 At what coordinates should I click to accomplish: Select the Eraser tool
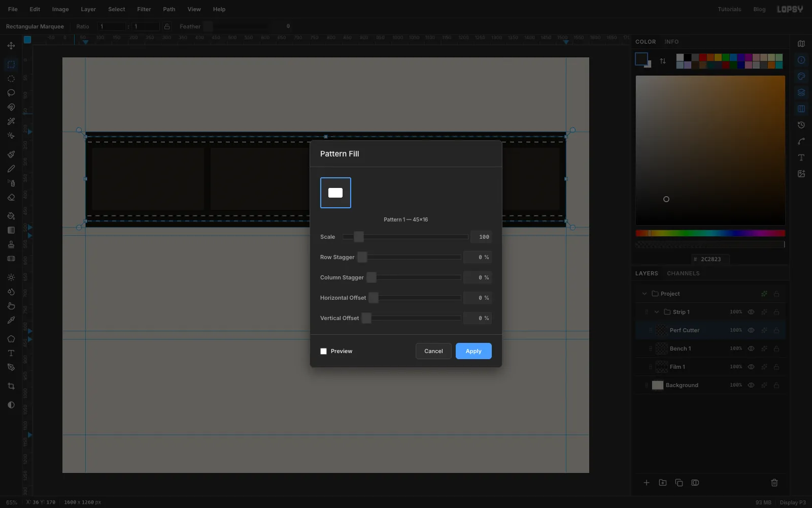coord(11,197)
